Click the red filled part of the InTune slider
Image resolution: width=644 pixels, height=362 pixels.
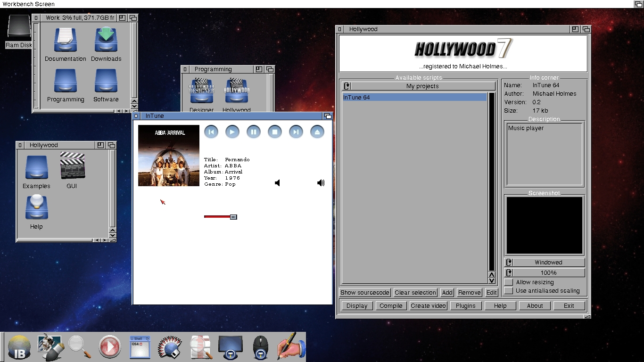point(217,217)
